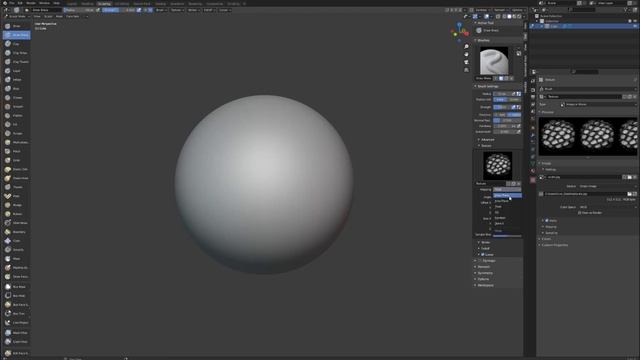
Task: Expand the Remesh panel
Action: tap(484, 267)
